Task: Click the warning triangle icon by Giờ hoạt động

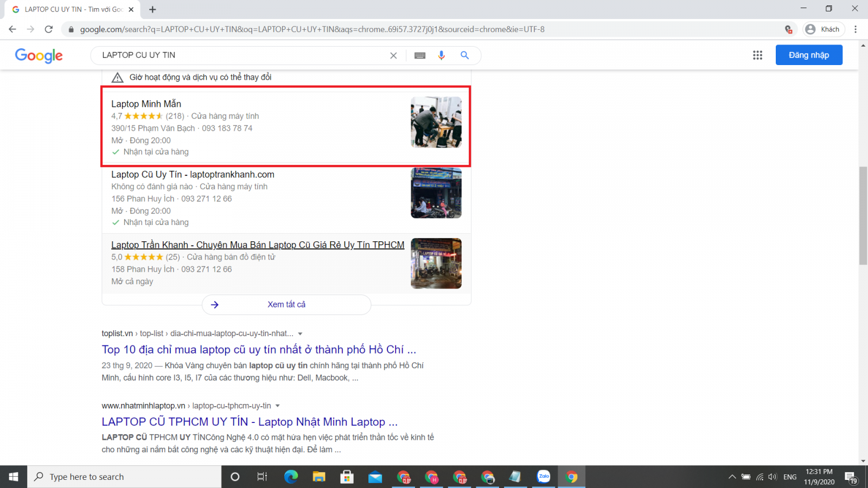Action: coord(117,78)
